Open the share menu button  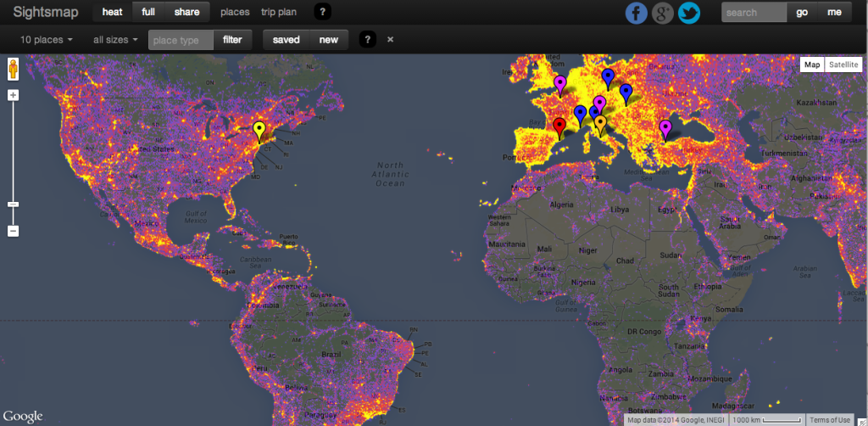[x=187, y=12]
